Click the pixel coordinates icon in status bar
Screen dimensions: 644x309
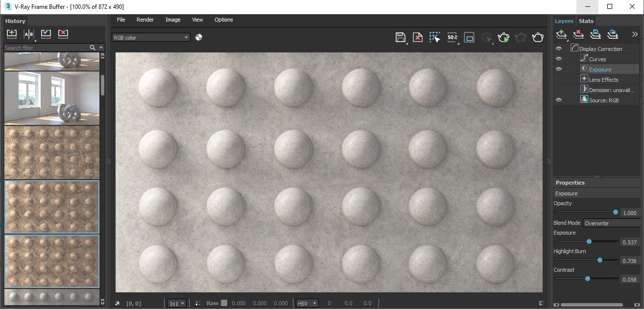point(118,303)
